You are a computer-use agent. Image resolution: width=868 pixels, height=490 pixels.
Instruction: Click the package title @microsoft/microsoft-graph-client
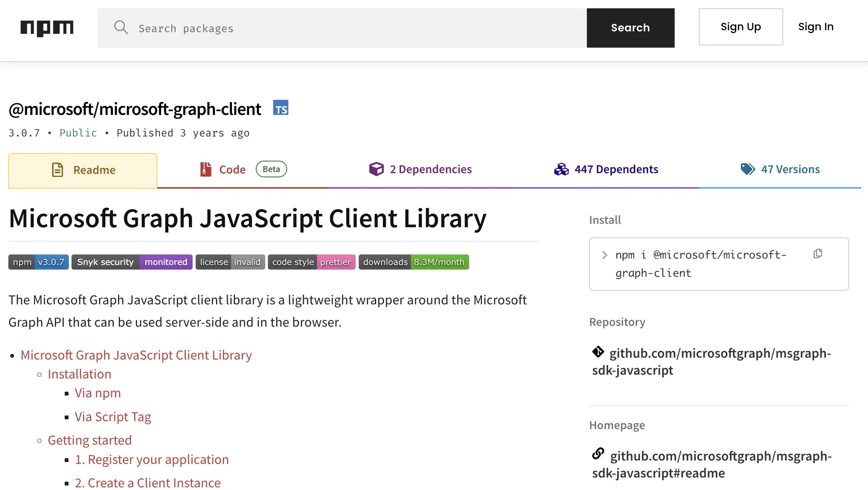tap(135, 109)
